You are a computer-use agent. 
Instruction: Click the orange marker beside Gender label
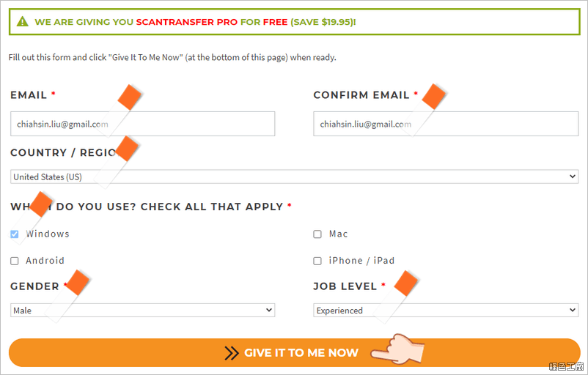(x=78, y=283)
